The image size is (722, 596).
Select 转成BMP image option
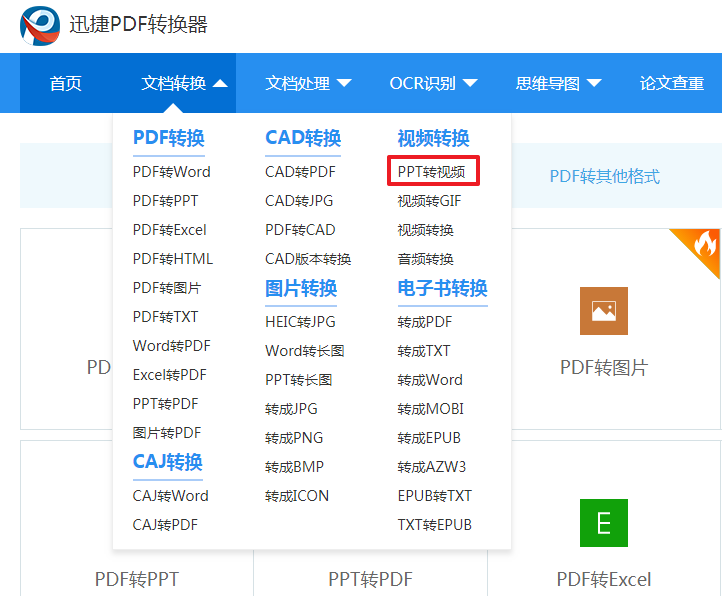point(294,467)
